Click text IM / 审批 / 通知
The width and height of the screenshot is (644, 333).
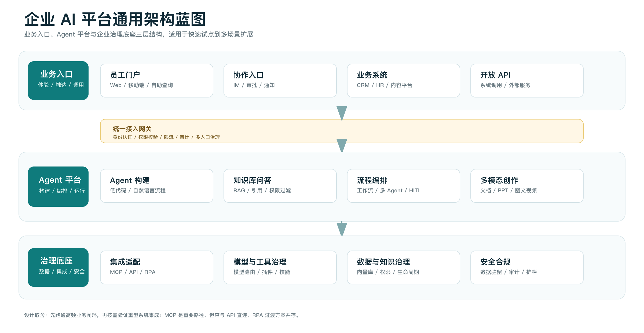[x=254, y=85]
